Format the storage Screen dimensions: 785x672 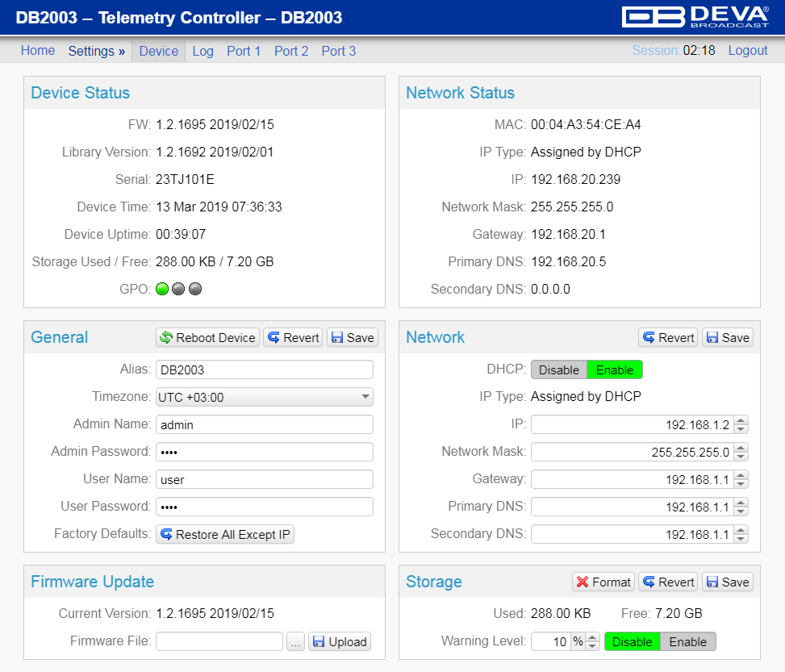pos(603,582)
